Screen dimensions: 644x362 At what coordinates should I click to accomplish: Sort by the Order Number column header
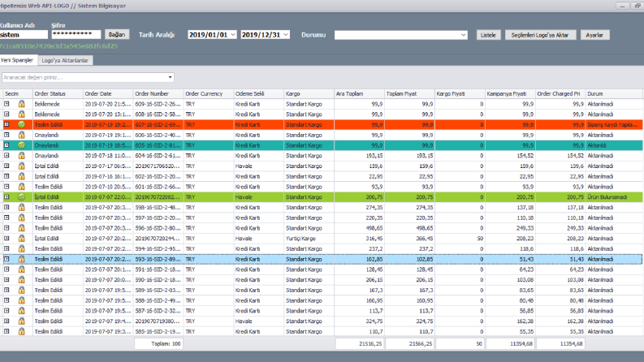click(x=158, y=93)
